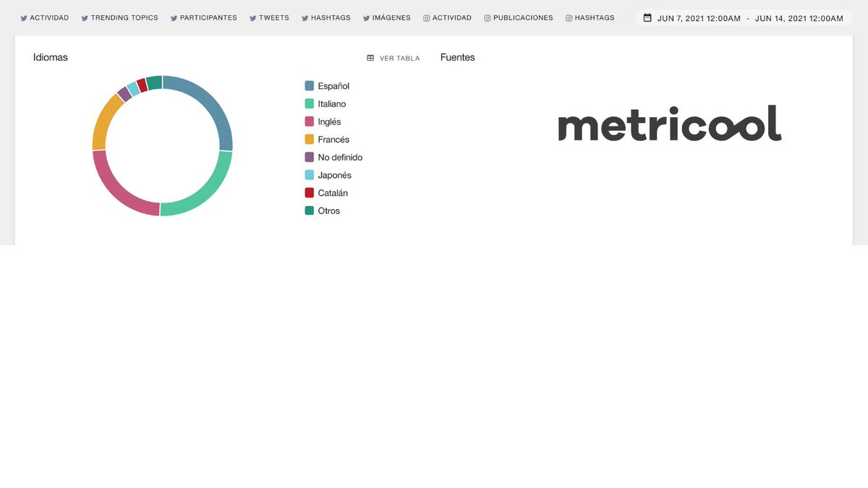
Task: Select start date Jun 7, 2021
Action: [x=699, y=19]
